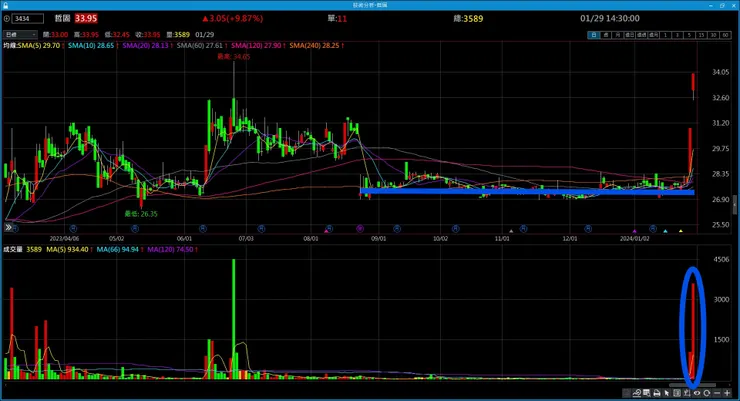Viewport: 740px width, 401px height.
Task: Click the SMA(60) 27.61 indicator label
Action: [x=200, y=45]
